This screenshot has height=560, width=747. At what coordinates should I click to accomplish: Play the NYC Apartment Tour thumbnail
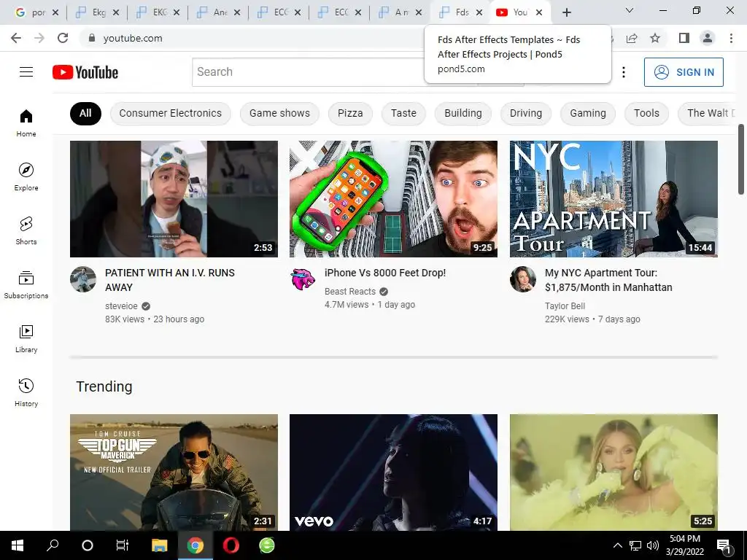[614, 199]
